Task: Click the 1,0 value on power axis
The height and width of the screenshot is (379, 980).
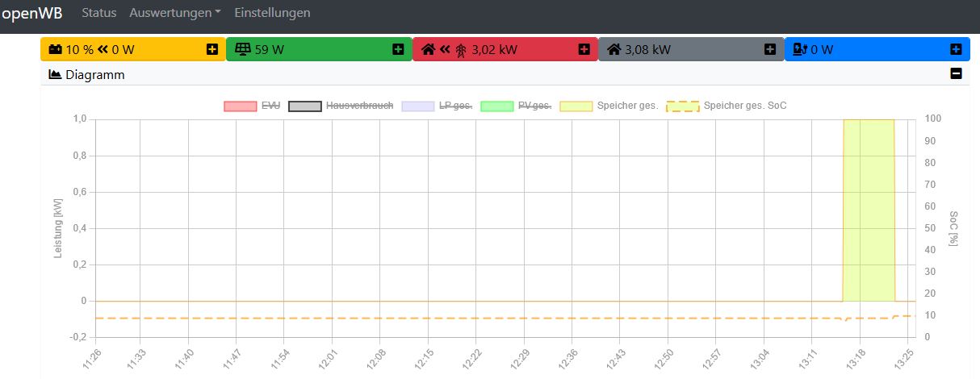Action: 80,119
